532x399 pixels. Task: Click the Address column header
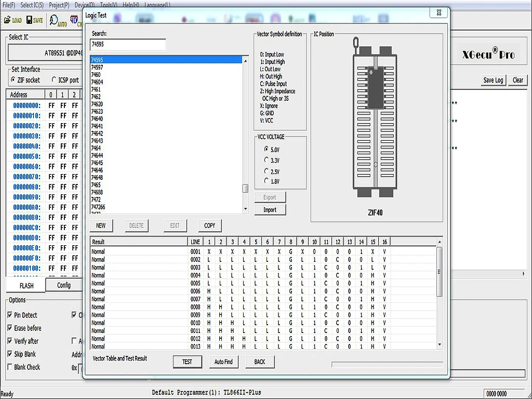point(26,95)
